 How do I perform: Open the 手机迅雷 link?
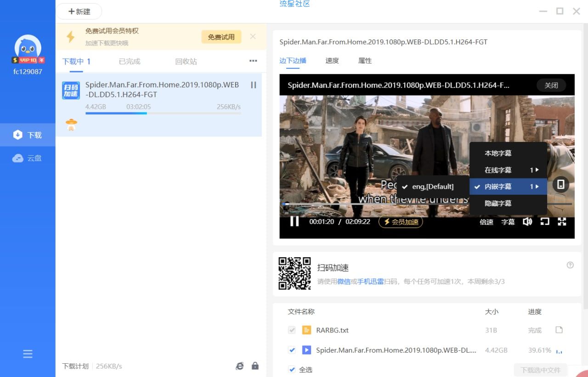[x=371, y=281]
